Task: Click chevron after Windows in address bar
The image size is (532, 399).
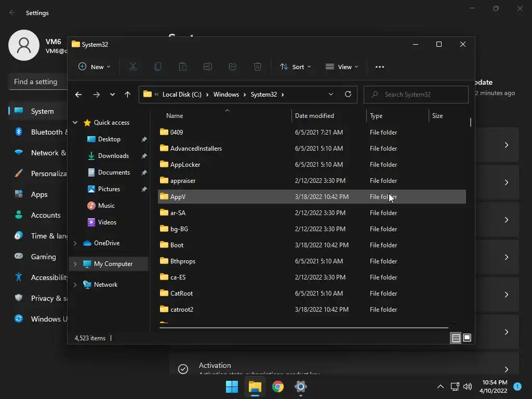Action: [245, 95]
